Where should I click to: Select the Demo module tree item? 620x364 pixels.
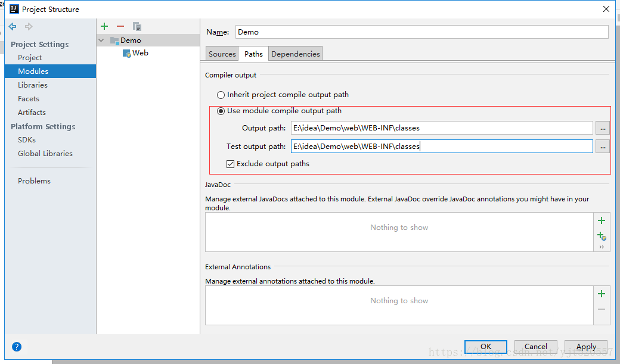coord(148,41)
